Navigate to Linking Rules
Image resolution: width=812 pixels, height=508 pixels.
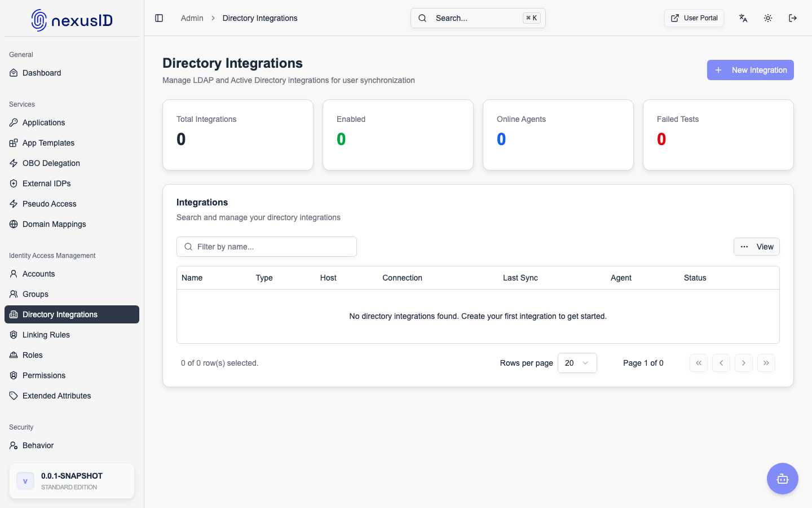[72, 335]
